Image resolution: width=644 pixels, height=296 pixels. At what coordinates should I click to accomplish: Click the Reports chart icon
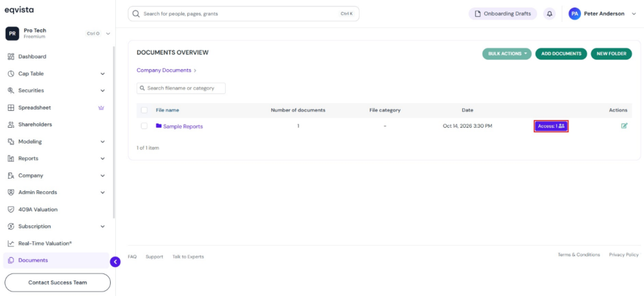click(11, 158)
